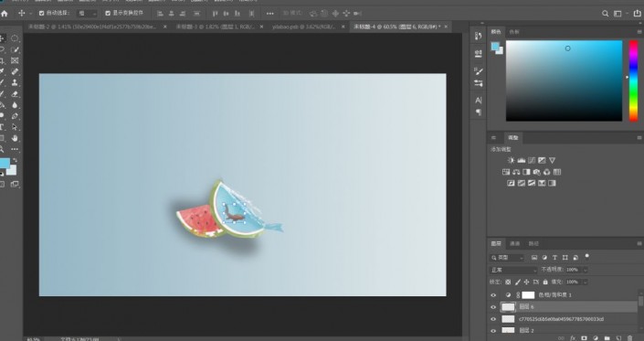Toggle the pixel layer filter

[534, 258]
